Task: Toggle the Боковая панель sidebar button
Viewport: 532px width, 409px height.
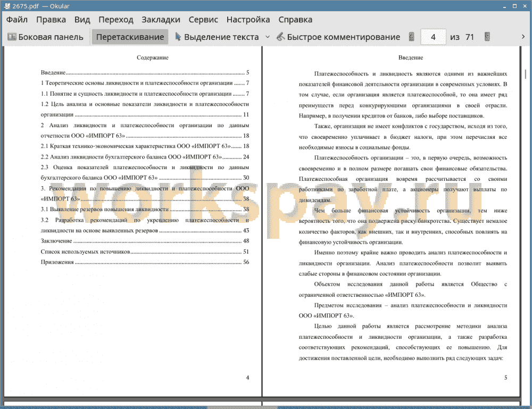Action: 45,37
